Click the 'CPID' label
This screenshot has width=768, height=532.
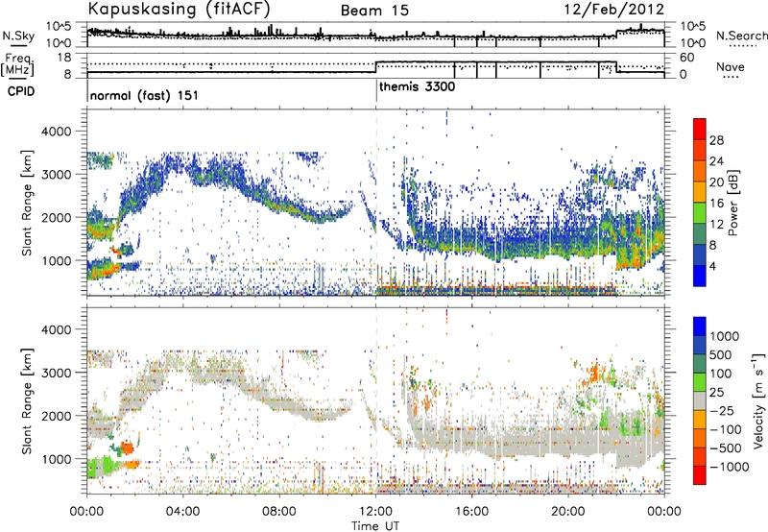click(x=21, y=91)
